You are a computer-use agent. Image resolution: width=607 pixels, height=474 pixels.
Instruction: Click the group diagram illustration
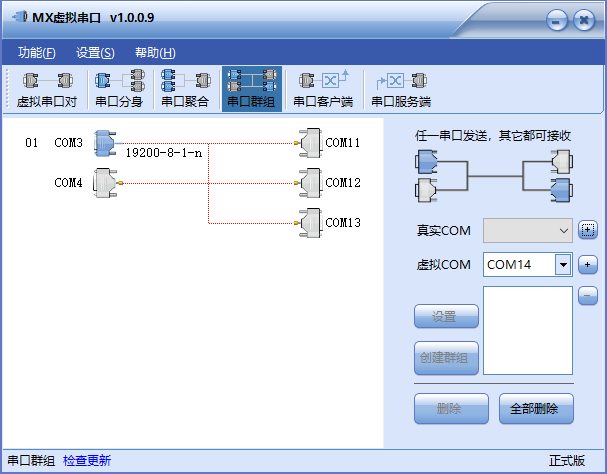coord(494,176)
